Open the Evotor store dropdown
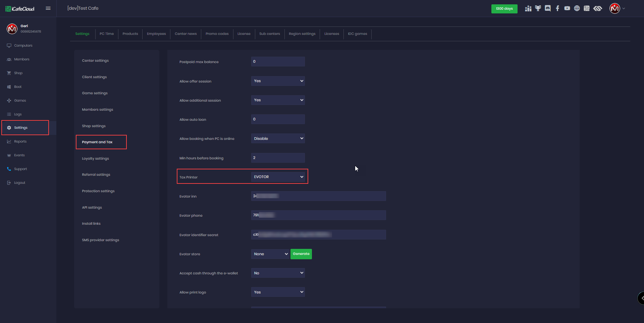The width and height of the screenshot is (644, 323). coord(270,254)
